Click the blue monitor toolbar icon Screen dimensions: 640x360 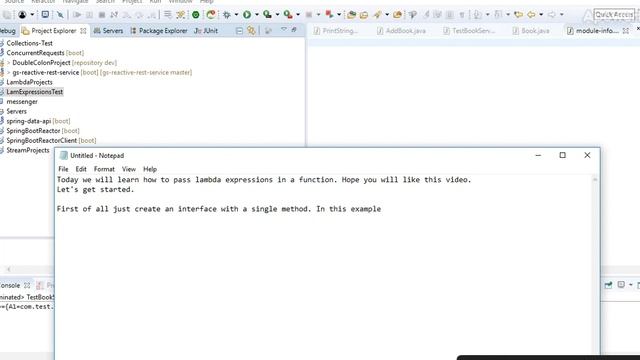pos(45,15)
